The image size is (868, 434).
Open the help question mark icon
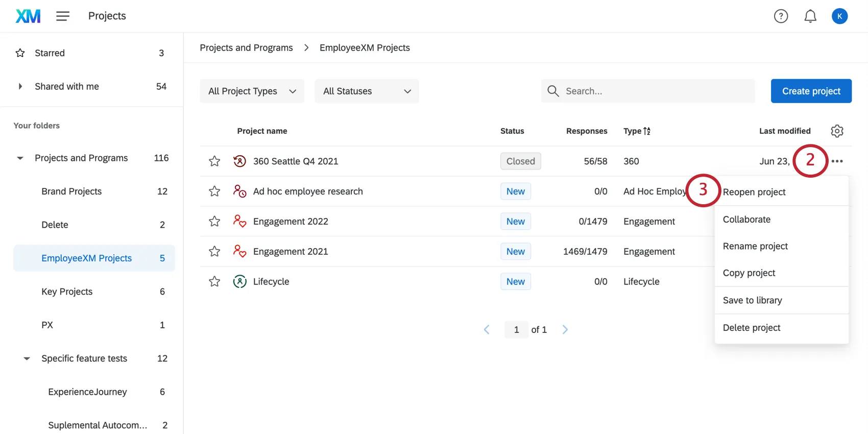(781, 16)
